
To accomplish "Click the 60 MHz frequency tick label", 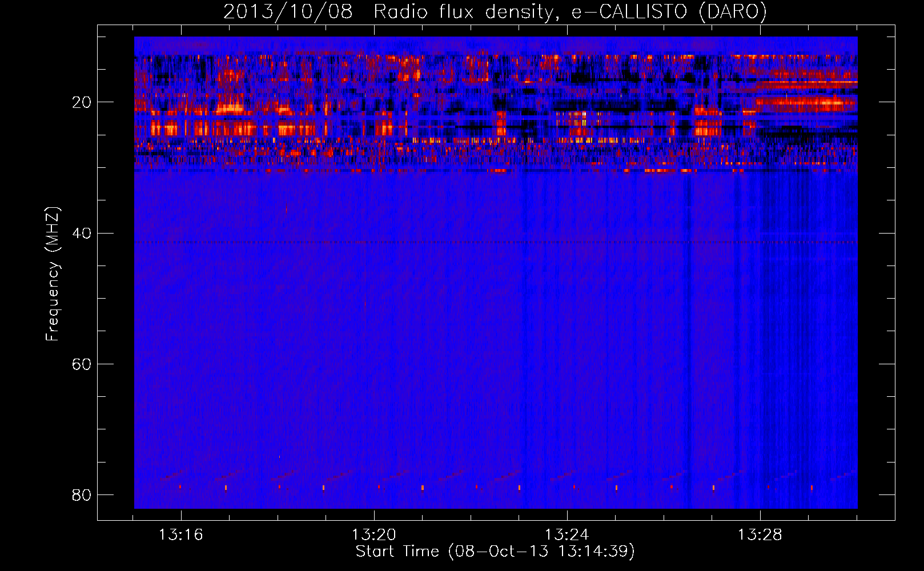I will (82, 364).
